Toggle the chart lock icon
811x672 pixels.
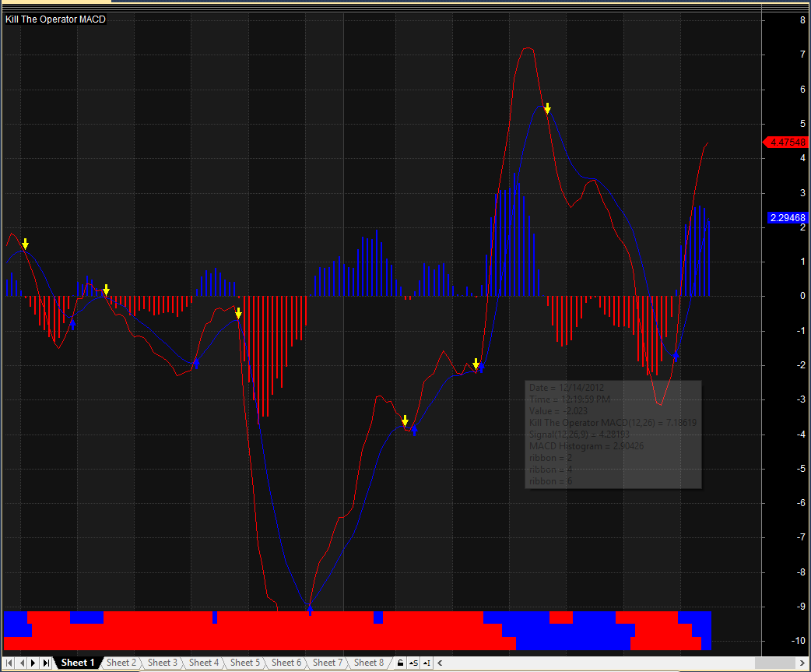click(x=400, y=663)
